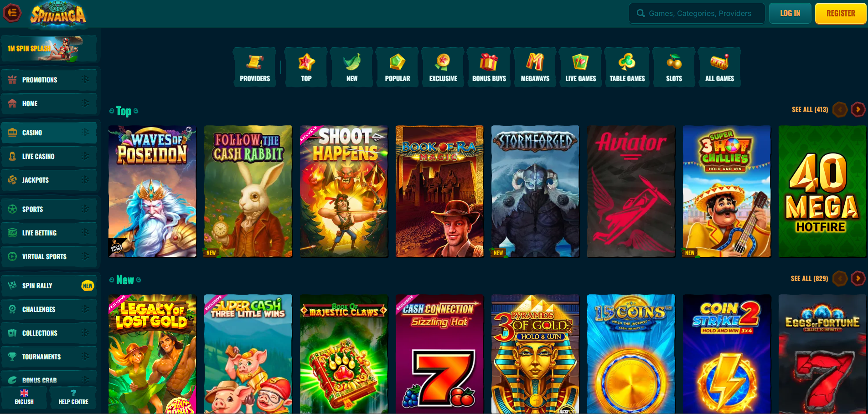Viewport: 868px width, 414px height.
Task: Launch Coin Strike 2 game
Action: pos(727,354)
